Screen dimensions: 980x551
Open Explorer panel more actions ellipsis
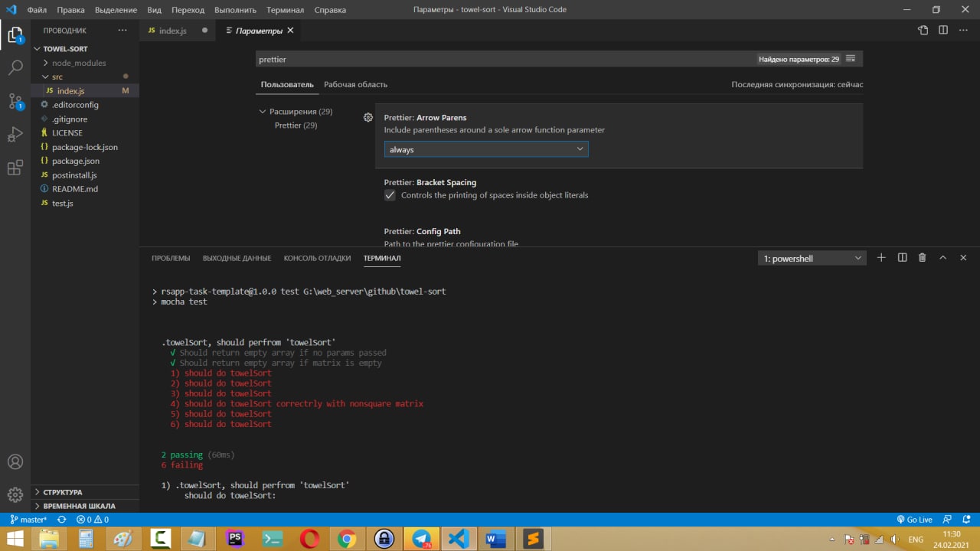click(x=122, y=31)
